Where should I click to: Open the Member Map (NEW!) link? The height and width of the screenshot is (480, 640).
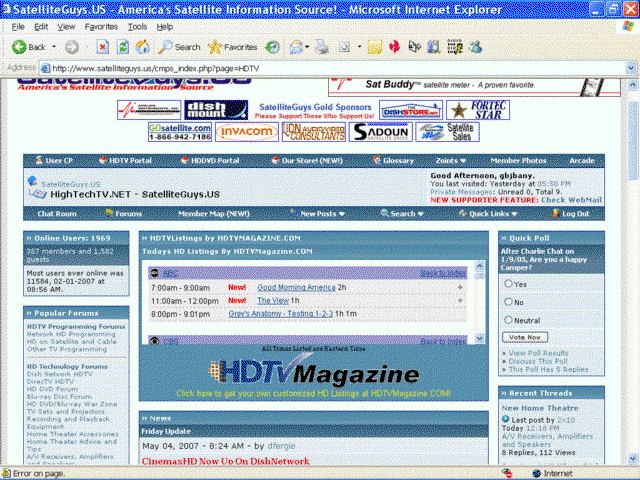point(214,213)
